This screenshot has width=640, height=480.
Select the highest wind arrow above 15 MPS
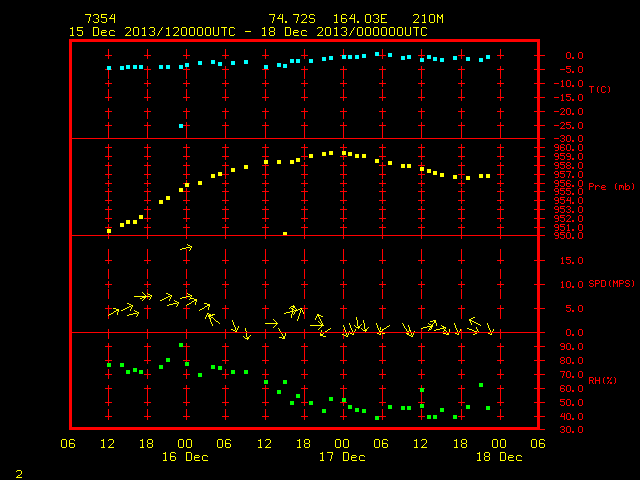click(x=186, y=248)
